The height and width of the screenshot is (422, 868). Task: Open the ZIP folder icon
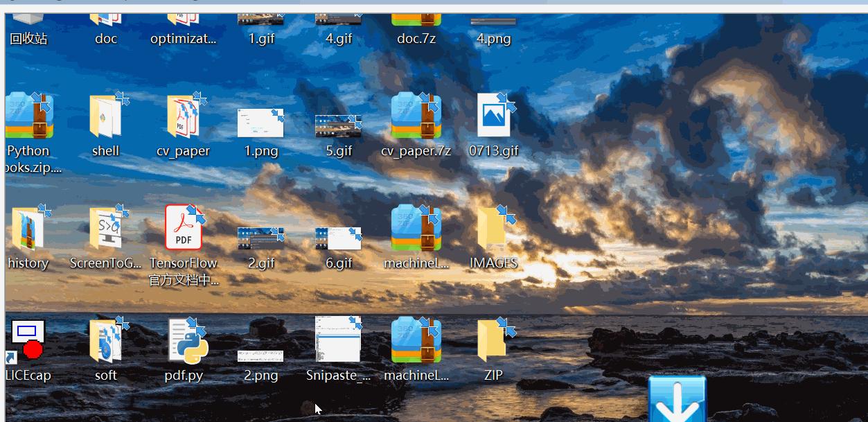tap(494, 340)
